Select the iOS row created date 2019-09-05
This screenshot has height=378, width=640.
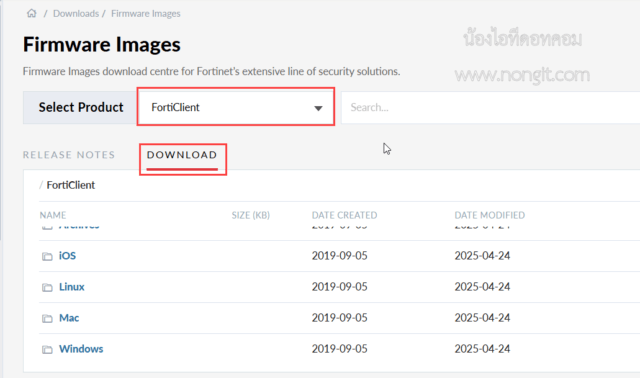tap(340, 256)
